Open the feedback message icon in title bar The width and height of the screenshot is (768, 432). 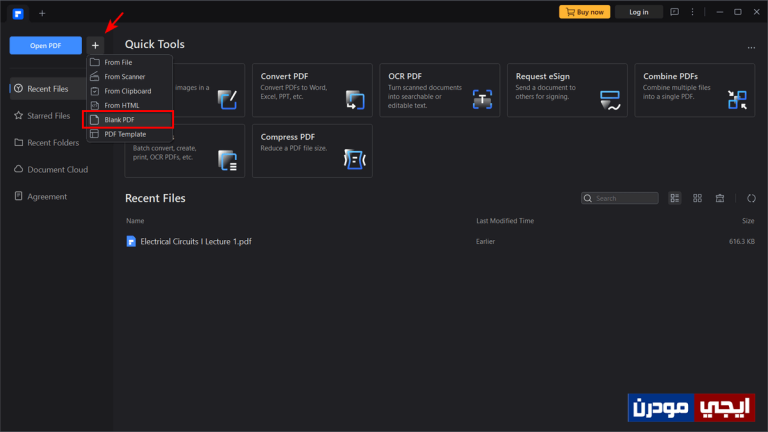tap(674, 12)
